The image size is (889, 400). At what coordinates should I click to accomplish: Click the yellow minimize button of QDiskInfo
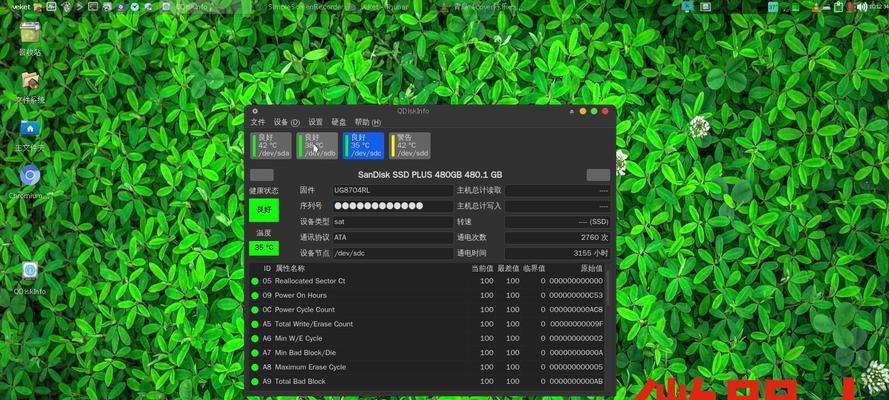pyautogui.click(x=583, y=111)
